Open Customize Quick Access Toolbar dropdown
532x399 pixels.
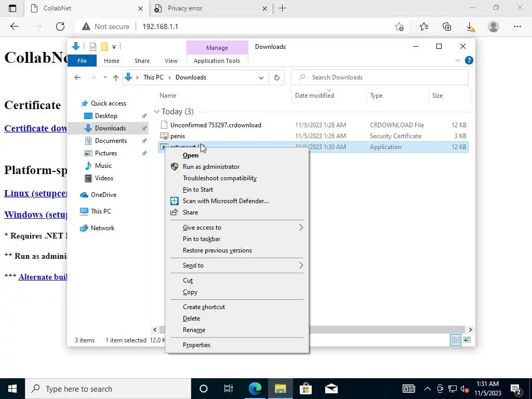tap(114, 47)
